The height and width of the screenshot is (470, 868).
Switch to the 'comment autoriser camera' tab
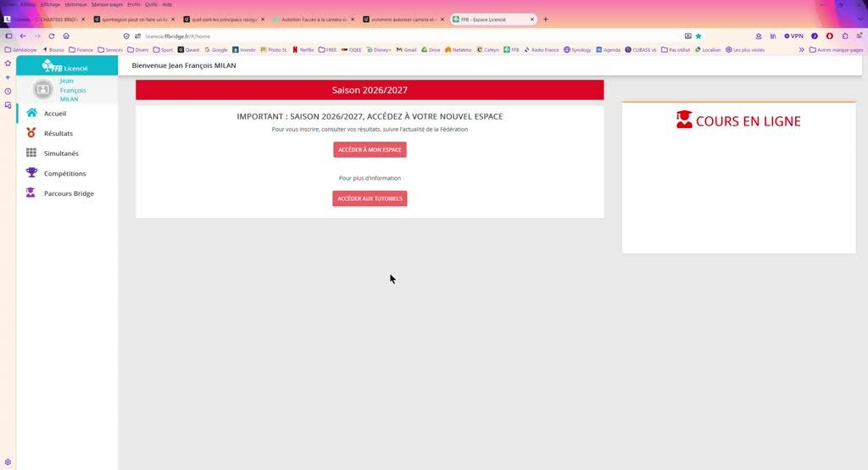point(403,20)
